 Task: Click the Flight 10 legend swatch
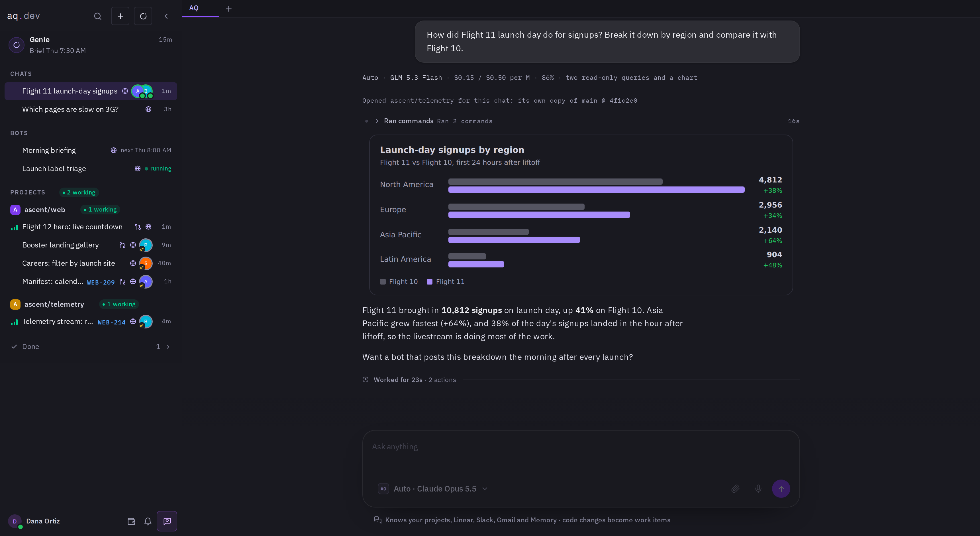pos(383,282)
